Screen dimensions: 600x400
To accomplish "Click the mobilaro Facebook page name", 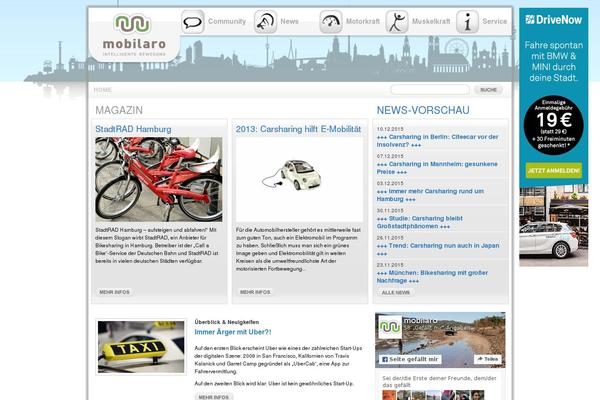I will [420, 320].
